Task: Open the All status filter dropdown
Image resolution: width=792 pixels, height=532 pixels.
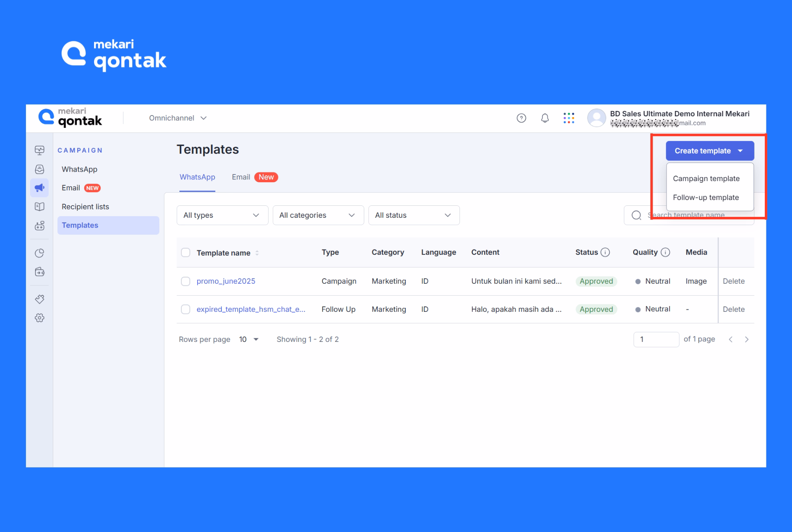Action: click(x=414, y=215)
